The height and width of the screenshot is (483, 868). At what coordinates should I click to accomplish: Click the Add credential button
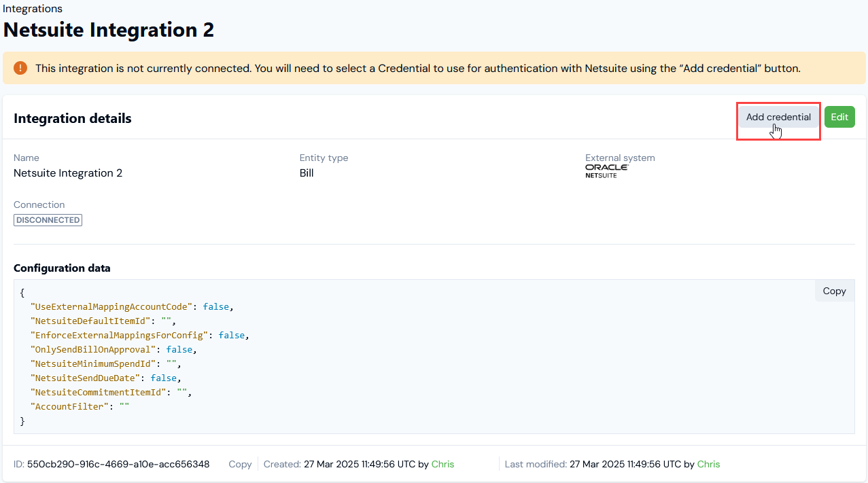pyautogui.click(x=778, y=117)
